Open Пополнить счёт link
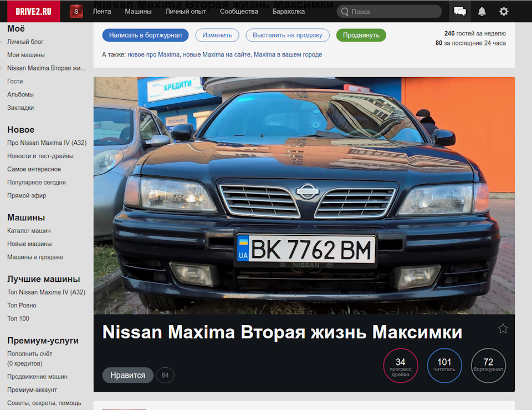532x410 pixels. tap(29, 354)
